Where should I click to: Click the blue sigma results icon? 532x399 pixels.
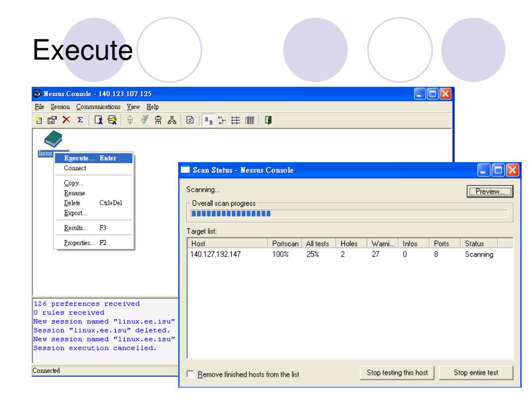coord(80,120)
